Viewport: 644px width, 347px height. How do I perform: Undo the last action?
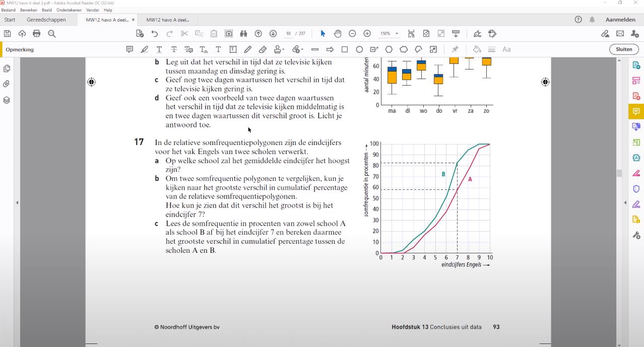pos(154,33)
